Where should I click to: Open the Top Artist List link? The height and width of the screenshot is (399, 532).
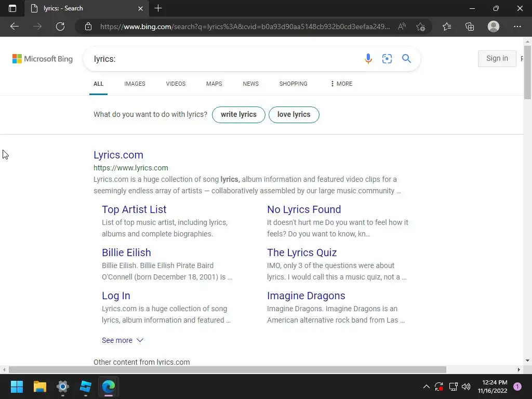(134, 210)
